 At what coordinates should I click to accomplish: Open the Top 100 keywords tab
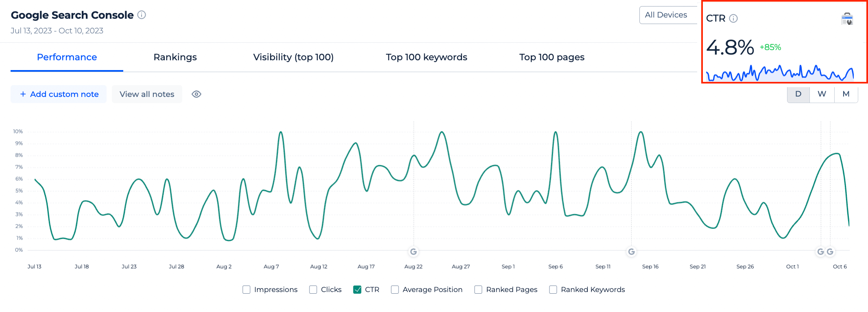(x=426, y=57)
